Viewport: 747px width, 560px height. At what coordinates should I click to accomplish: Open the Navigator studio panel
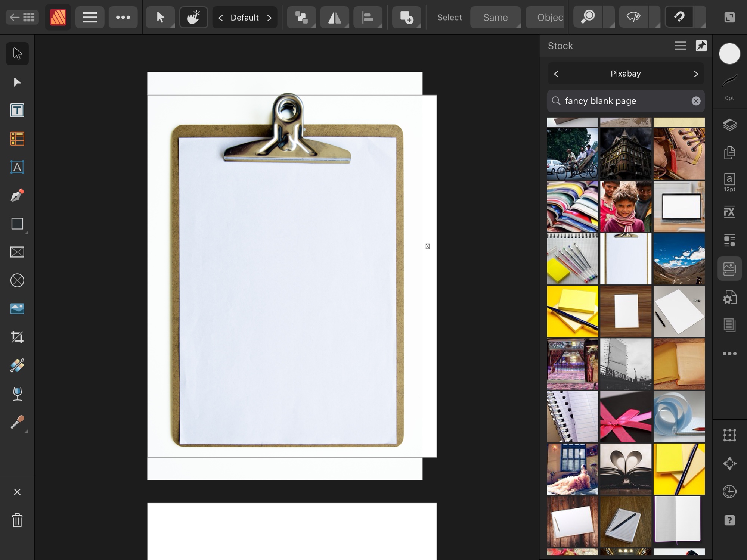(729, 464)
